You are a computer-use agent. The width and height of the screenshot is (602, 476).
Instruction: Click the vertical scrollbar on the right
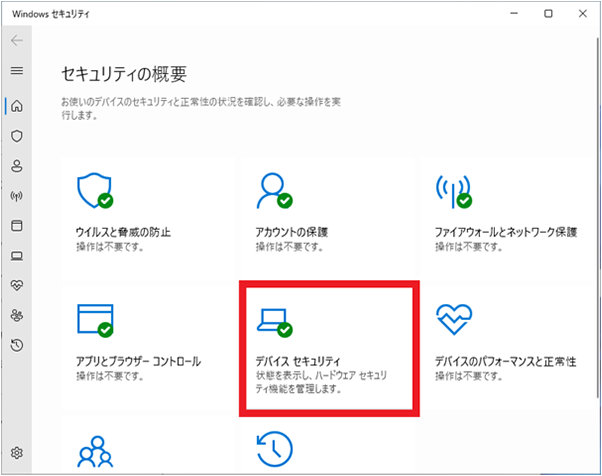597,218
